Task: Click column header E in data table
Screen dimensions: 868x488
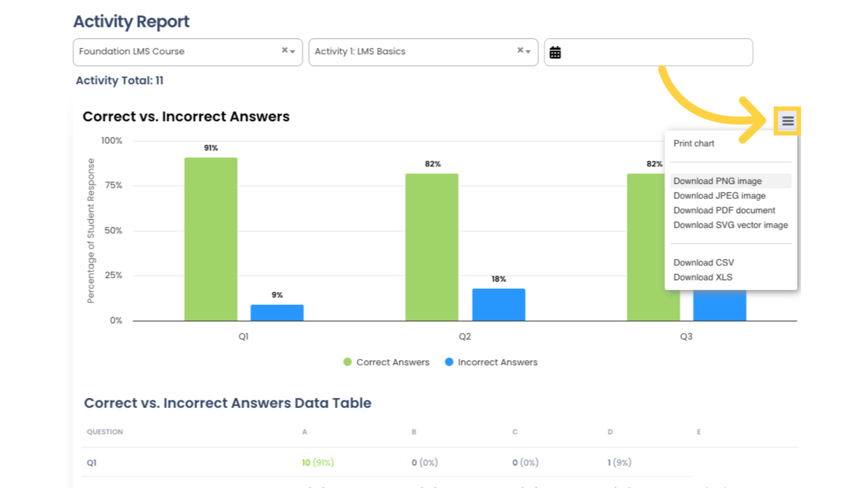Action: pos(699,432)
